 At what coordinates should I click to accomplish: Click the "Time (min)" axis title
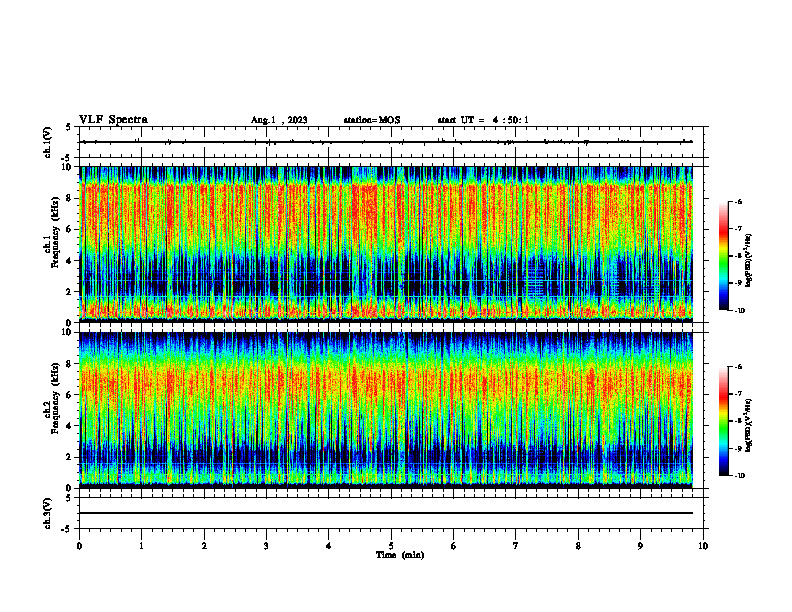pos(400,555)
